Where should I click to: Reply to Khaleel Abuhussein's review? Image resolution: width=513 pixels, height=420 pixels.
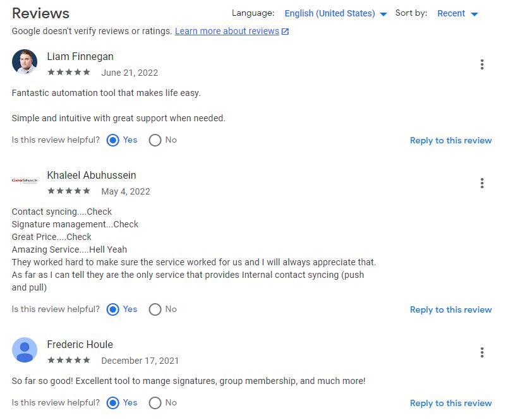click(x=450, y=309)
